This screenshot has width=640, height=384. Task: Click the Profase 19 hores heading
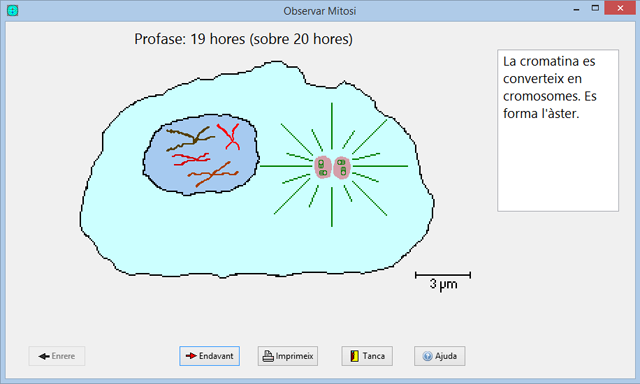coord(243,39)
